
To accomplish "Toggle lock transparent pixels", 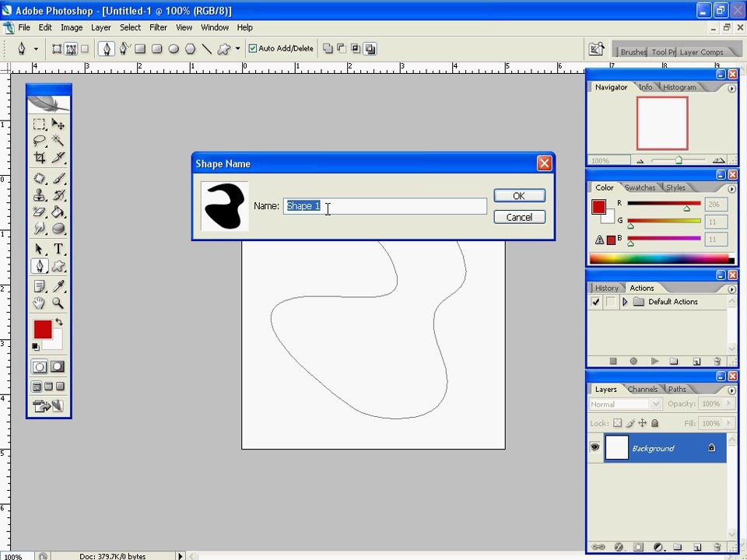I will 617,423.
